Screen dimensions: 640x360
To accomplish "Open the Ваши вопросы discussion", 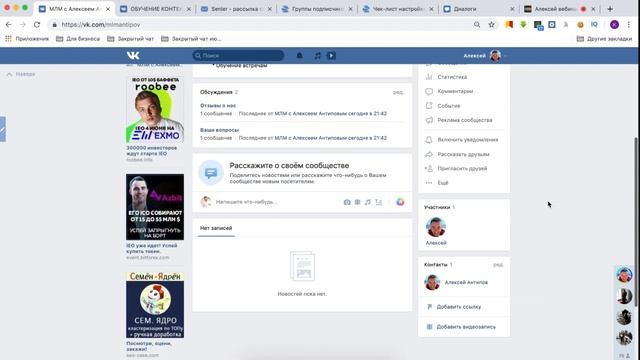I will 219,130.
